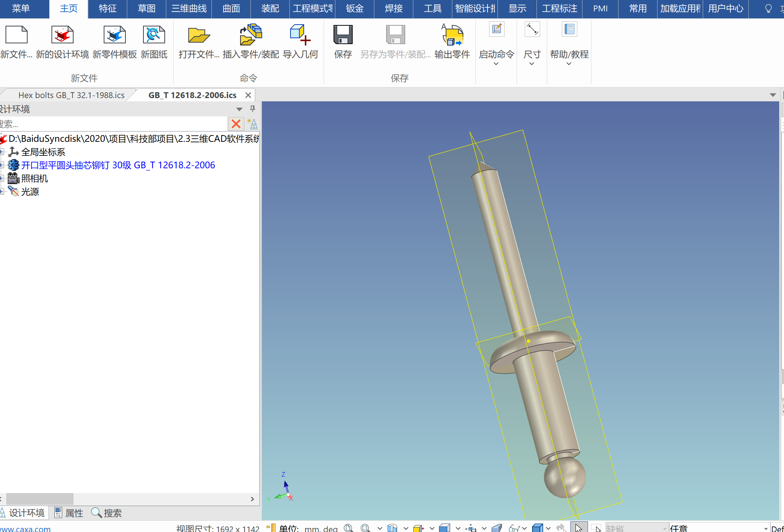Image resolution: width=784 pixels, height=532 pixels.
Task: Click the horizontal scrollbar's right arrow
Action: [252, 499]
